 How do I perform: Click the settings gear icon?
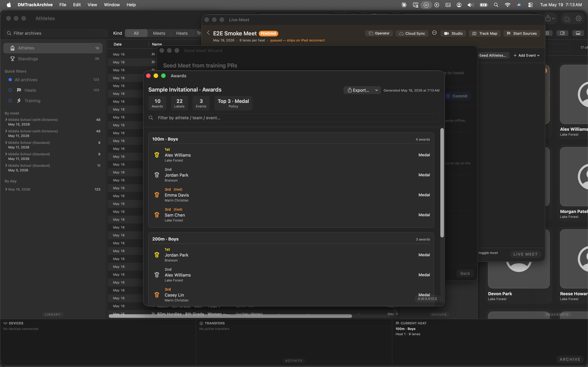[x=578, y=19]
